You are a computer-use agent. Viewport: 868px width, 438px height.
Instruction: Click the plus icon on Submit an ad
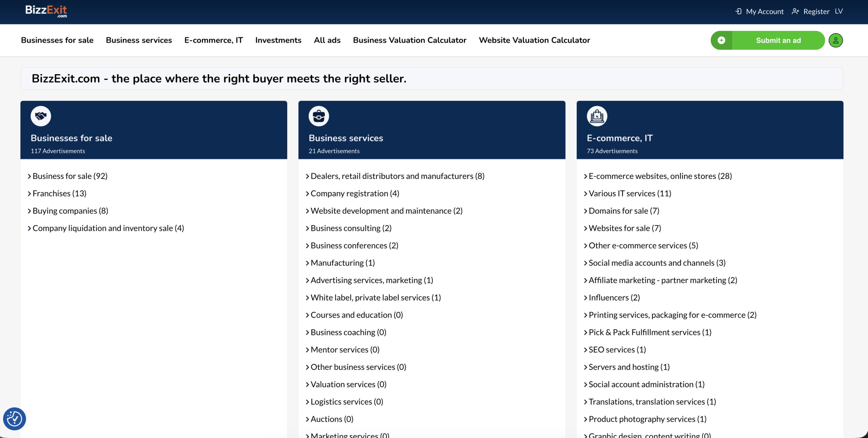(x=722, y=40)
